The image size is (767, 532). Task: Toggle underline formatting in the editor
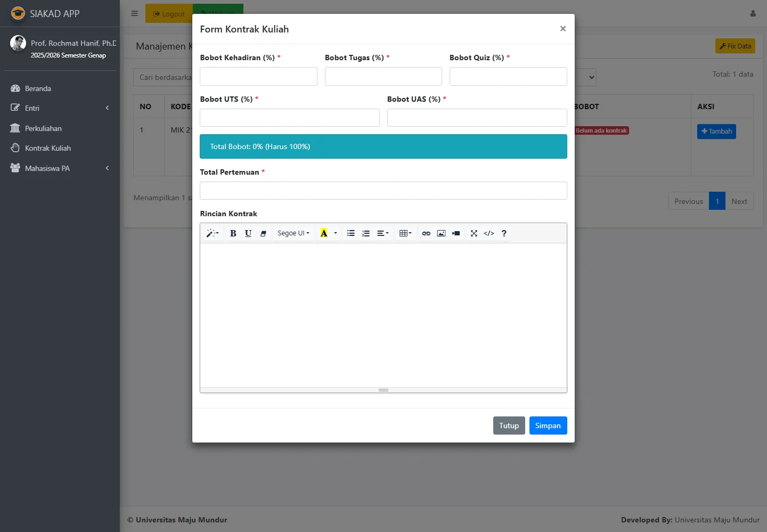pos(248,233)
